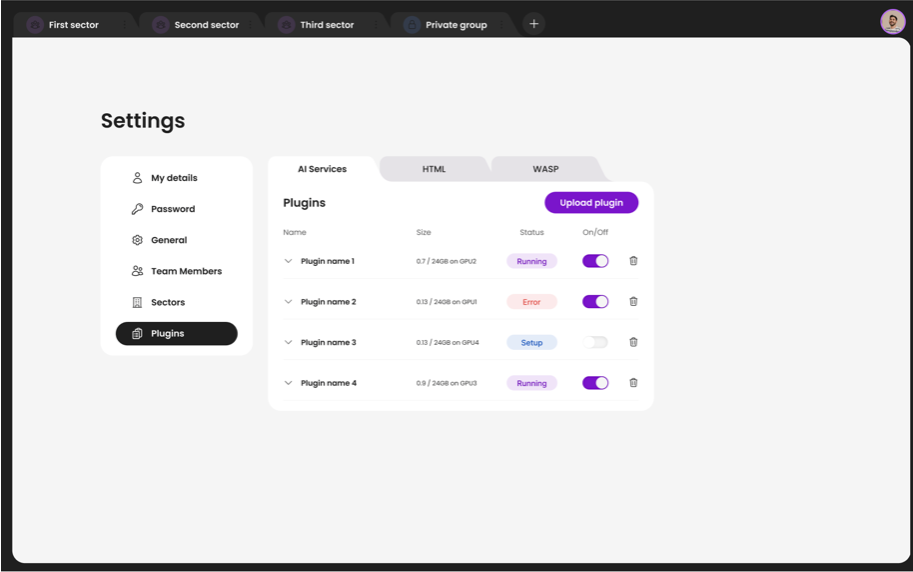
Task: Delete Plugin name 1 with trash icon
Action: pyautogui.click(x=633, y=261)
